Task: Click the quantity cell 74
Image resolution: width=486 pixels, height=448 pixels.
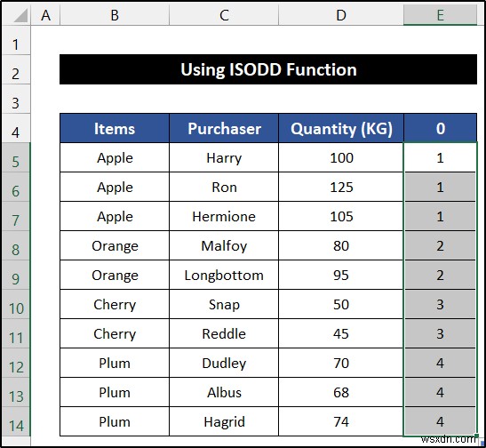Action: [341, 421]
